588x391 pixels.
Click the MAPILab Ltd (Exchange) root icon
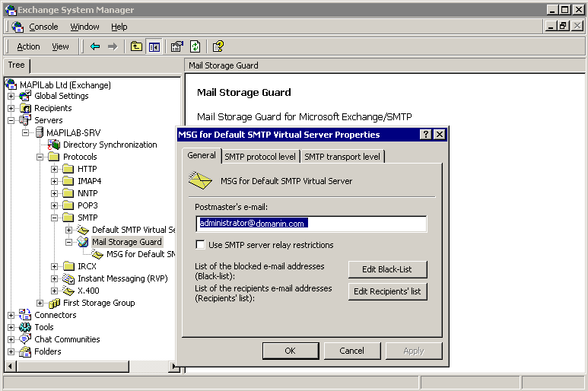click(11, 84)
